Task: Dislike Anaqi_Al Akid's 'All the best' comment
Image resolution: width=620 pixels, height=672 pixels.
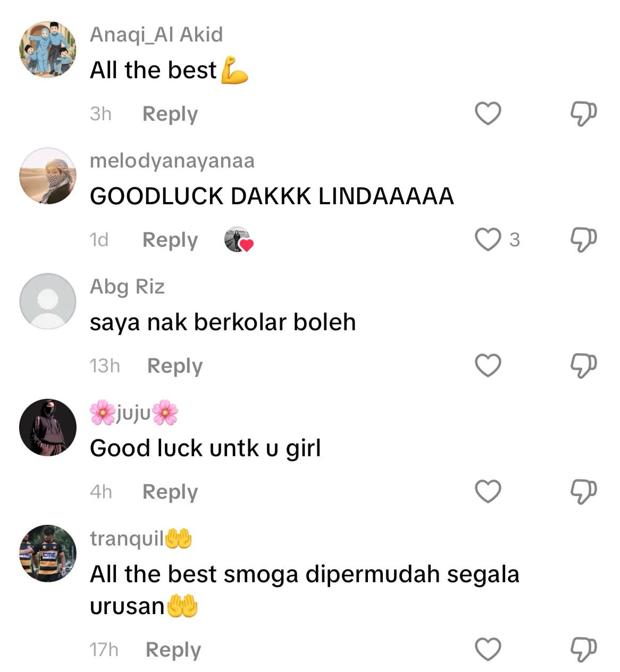Action: (x=583, y=114)
